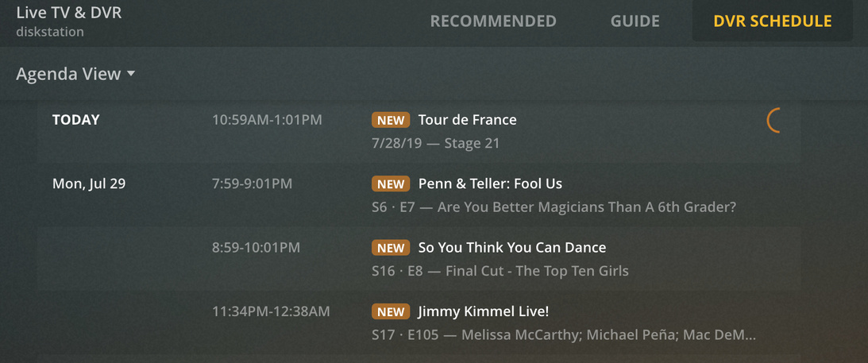Click the Agenda View dropdown arrow
Screen dimensions: 868x363
(x=131, y=74)
